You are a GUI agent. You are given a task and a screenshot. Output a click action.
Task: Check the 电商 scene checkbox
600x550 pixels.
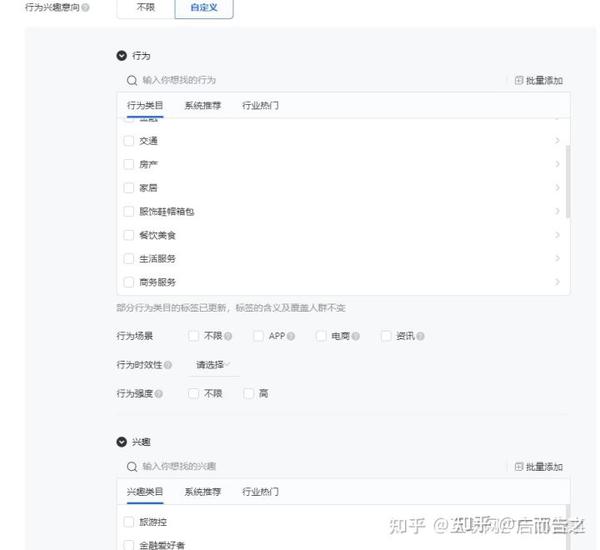click(321, 336)
